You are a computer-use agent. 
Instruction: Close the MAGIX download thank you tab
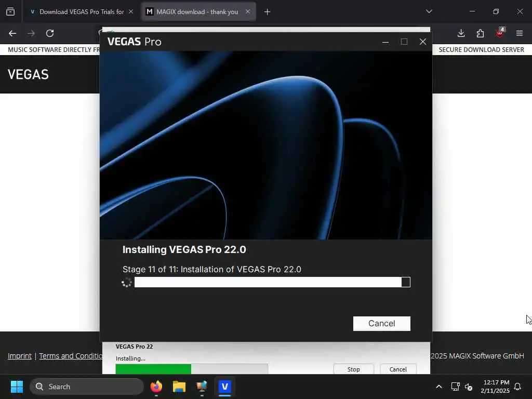click(248, 12)
